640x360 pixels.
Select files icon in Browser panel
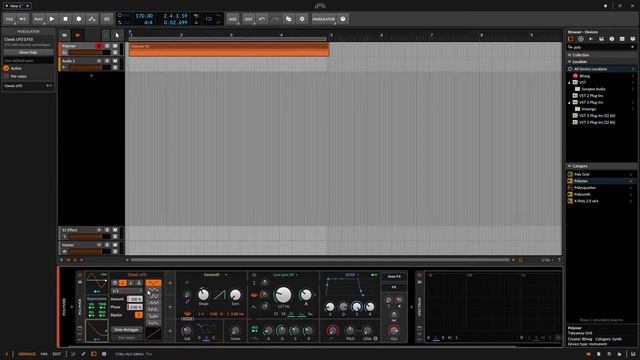click(633, 39)
